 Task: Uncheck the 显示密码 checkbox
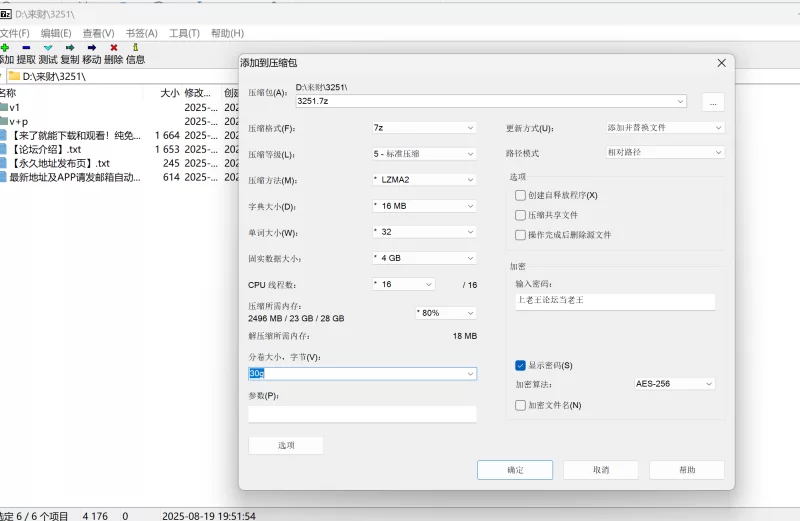point(520,365)
